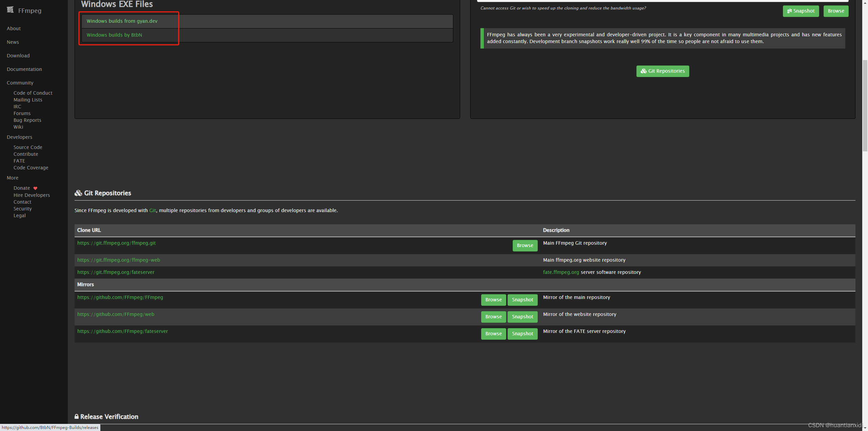Go to News in the sidebar
Viewport: 868px width, 431px height.
13,42
